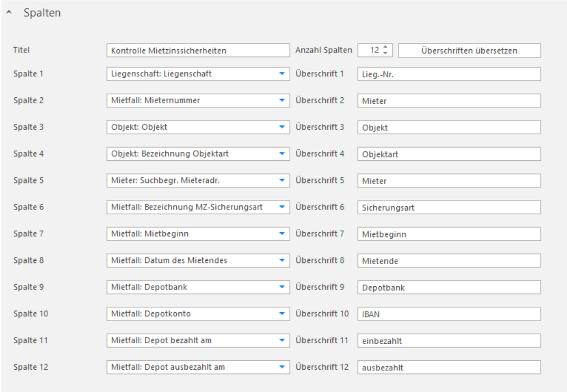Click the Überschrift 7 label
Viewport: 567px width, 392px height.
click(x=320, y=234)
